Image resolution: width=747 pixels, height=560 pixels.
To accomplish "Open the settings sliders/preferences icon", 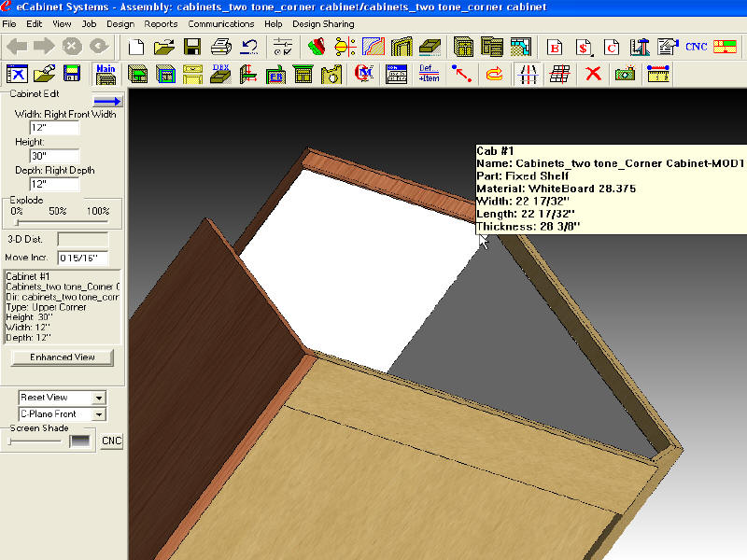I will [x=283, y=47].
